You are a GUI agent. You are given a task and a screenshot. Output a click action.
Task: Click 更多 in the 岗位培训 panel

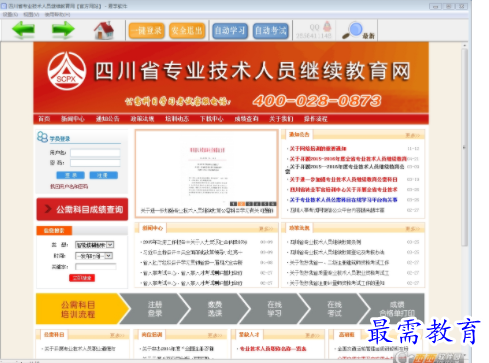pyautogui.click(x=215, y=335)
